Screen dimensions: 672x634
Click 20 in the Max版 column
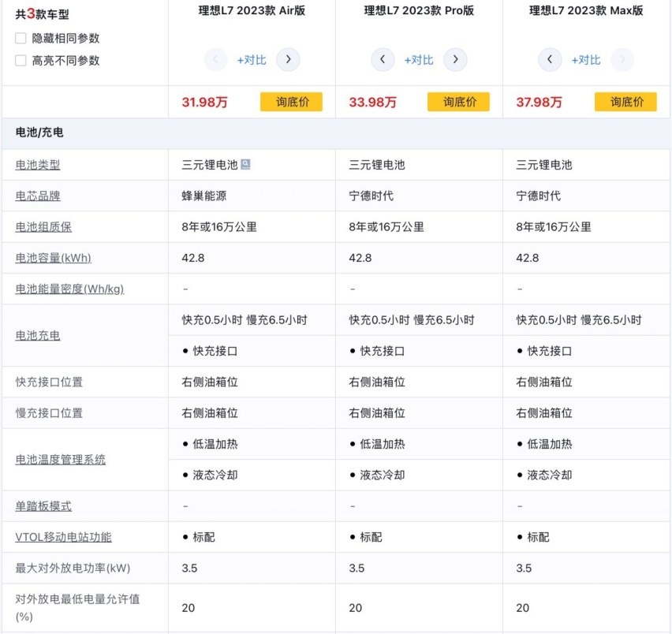(522, 608)
